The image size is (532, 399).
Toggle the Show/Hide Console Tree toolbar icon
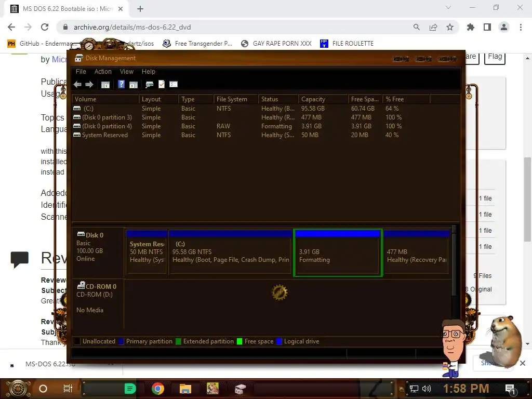coord(105,85)
